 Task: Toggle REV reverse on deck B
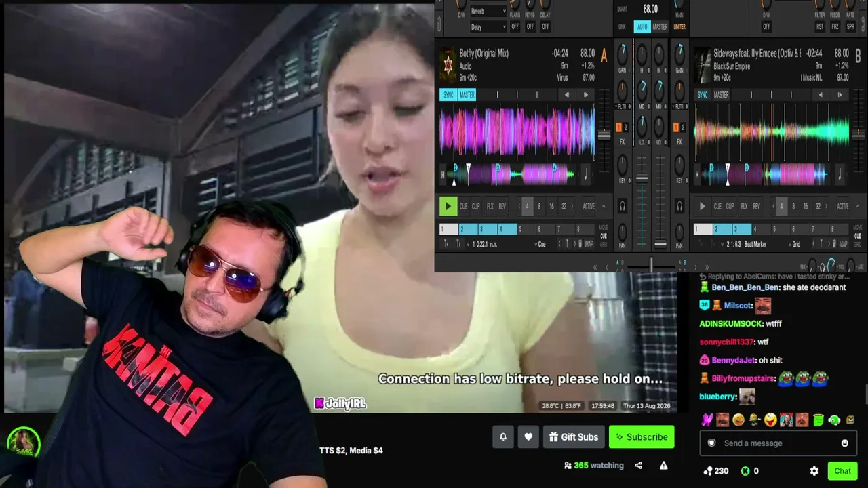(x=756, y=207)
